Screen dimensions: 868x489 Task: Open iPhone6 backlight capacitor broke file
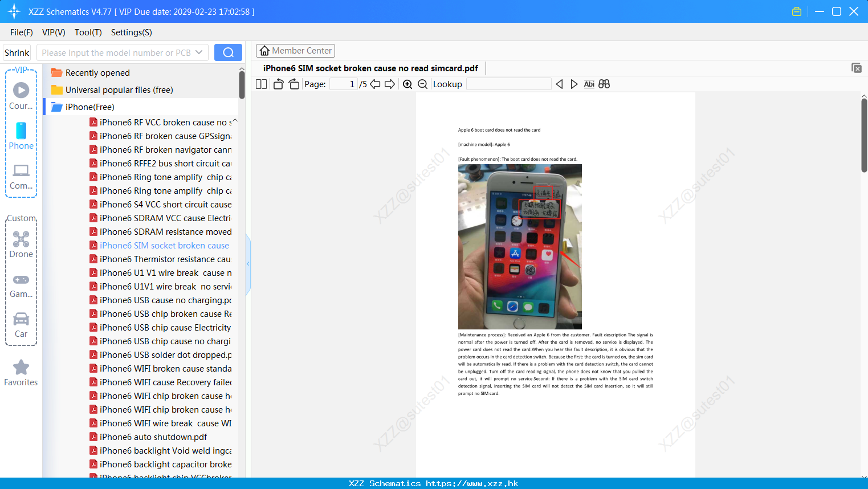[x=161, y=464]
